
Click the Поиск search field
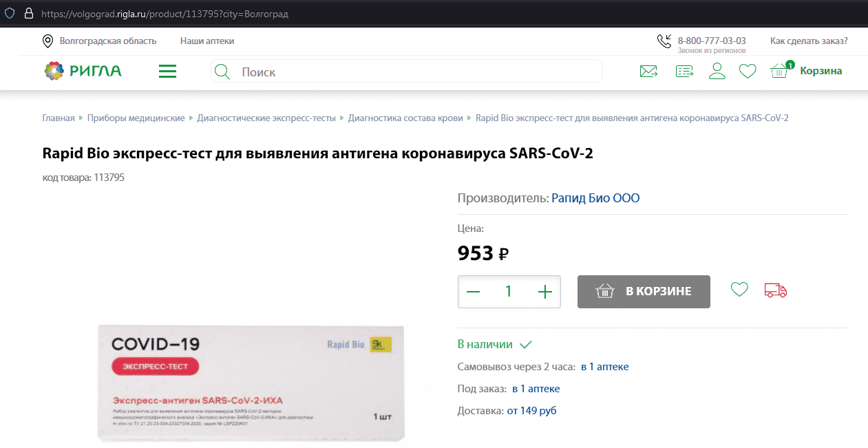[413, 72]
